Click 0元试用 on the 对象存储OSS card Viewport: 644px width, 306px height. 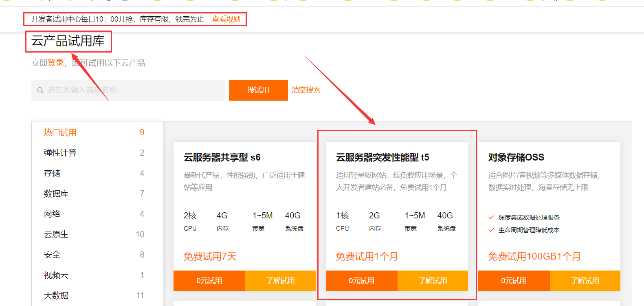tap(514, 281)
